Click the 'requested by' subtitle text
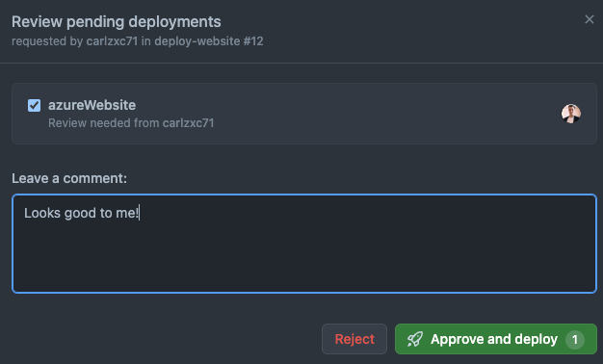The height and width of the screenshot is (364, 603). pos(47,41)
